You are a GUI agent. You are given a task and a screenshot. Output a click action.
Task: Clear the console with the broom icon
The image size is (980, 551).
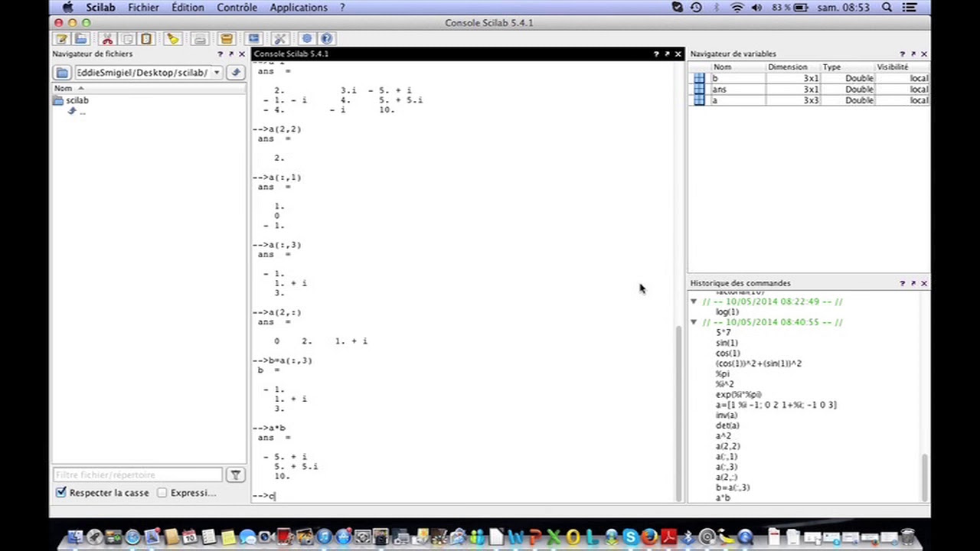tap(173, 38)
